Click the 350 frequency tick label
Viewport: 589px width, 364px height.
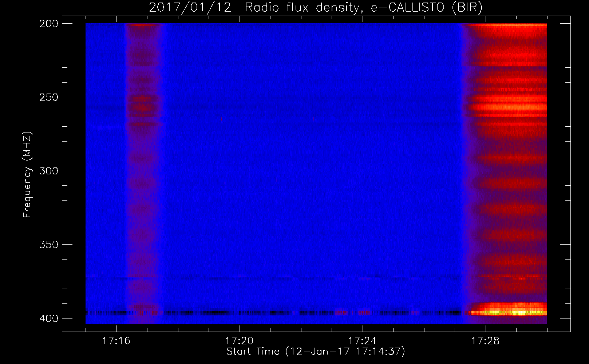coord(48,244)
